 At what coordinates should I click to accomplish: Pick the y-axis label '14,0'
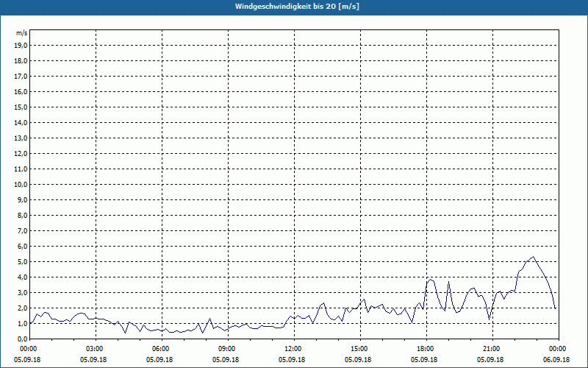click(21, 122)
